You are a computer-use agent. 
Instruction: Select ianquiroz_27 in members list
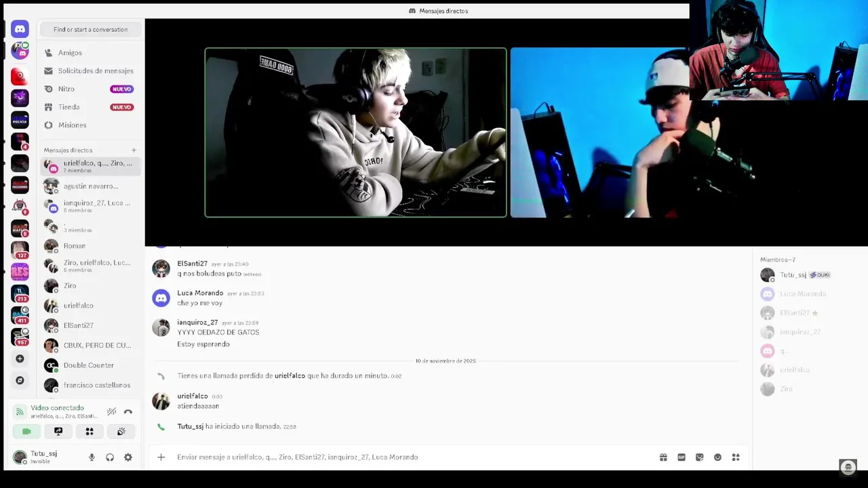point(810,332)
